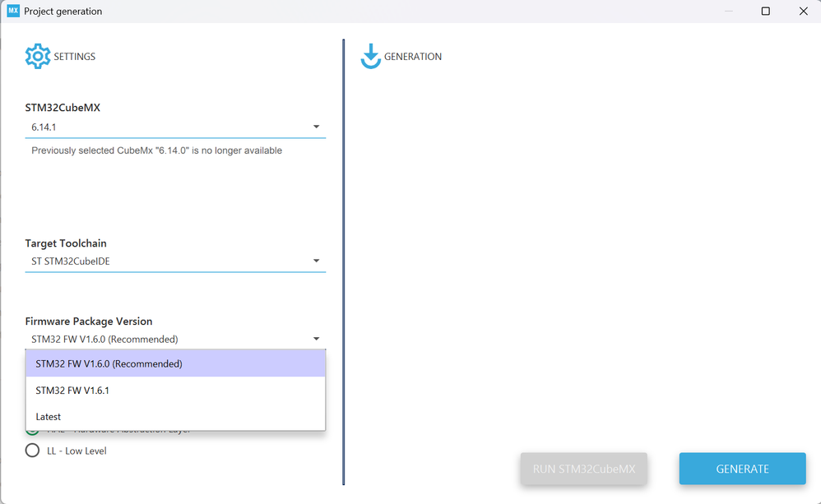
Task: Click the 'Previously selected CubeMx' notice text
Action: coord(156,150)
